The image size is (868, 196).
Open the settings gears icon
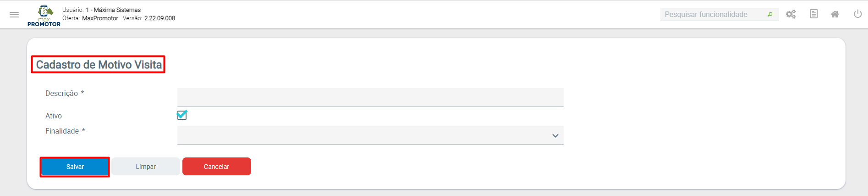[791, 14]
